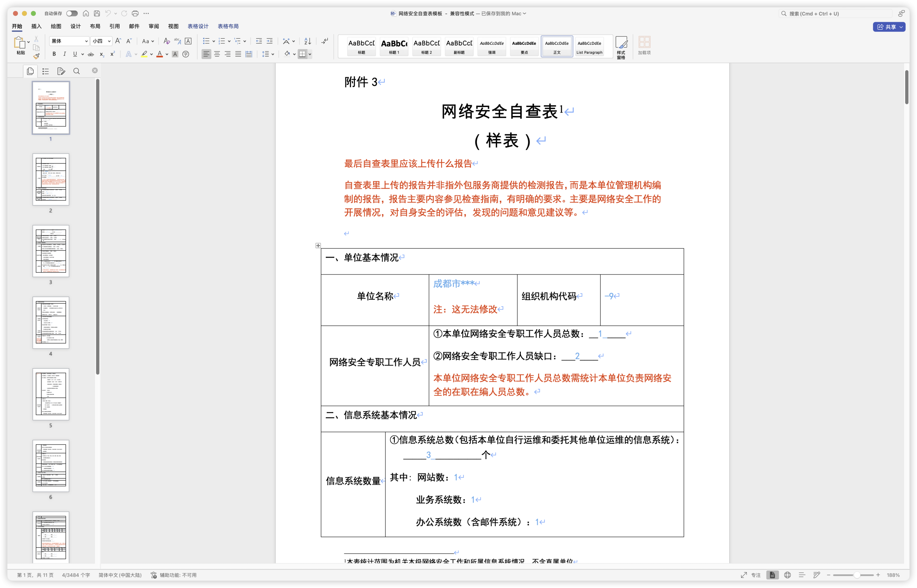The height and width of the screenshot is (588, 917).
Task: Open the sort text dialog
Action: [307, 41]
